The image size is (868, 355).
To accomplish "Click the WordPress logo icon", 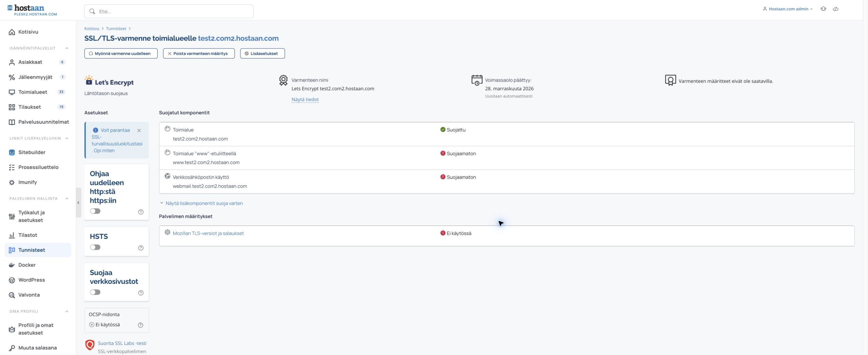I will [x=12, y=280].
